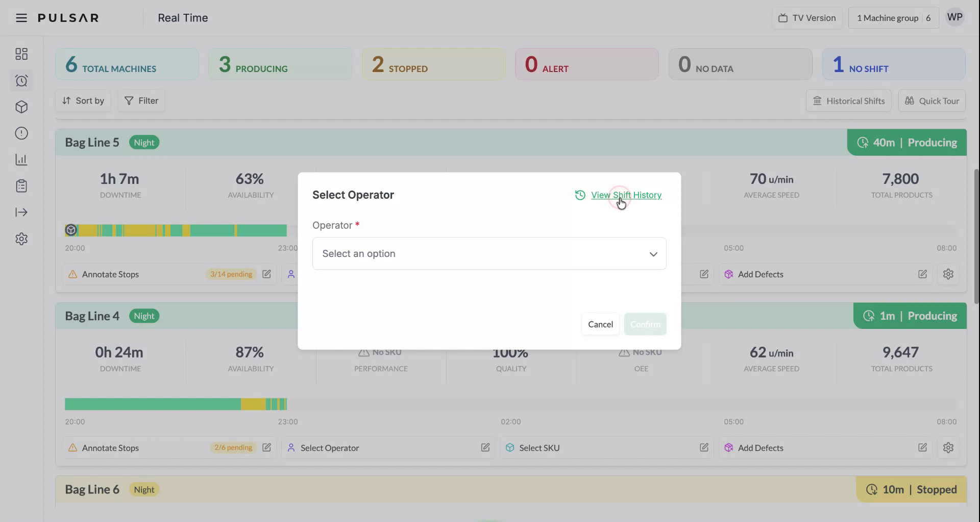Open the dashboard grid icon in sidebar

[x=21, y=54]
